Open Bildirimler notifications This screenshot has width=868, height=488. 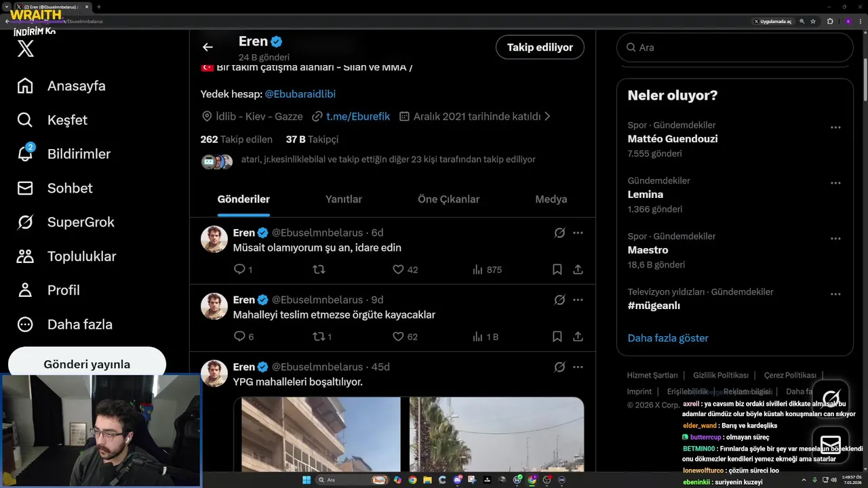click(x=64, y=154)
